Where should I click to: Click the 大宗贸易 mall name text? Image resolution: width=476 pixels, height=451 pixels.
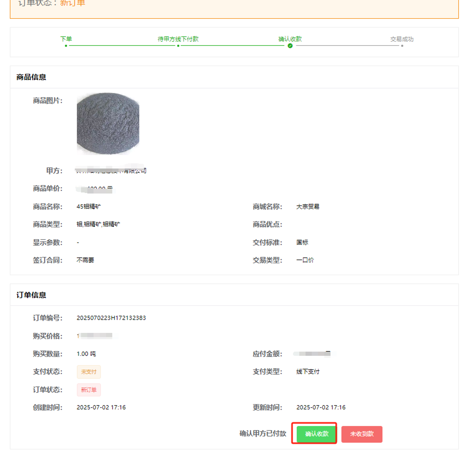[307, 207]
